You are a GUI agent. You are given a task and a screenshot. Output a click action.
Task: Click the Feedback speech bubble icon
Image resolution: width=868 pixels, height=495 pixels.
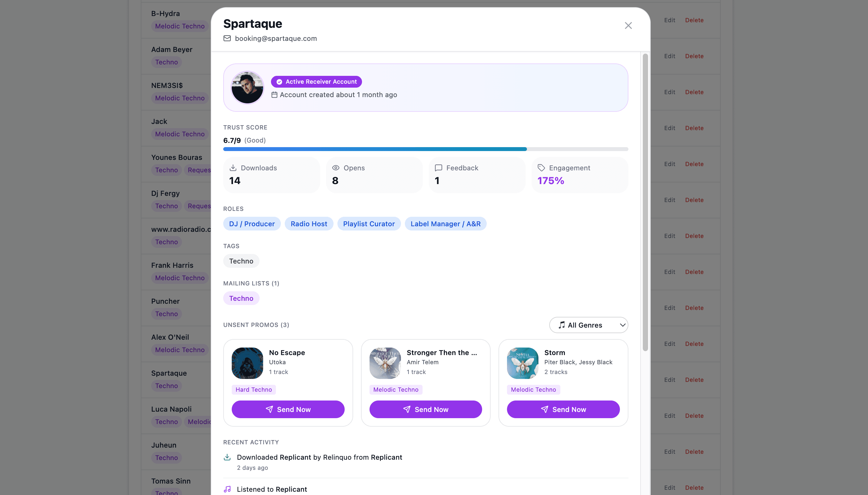(438, 168)
